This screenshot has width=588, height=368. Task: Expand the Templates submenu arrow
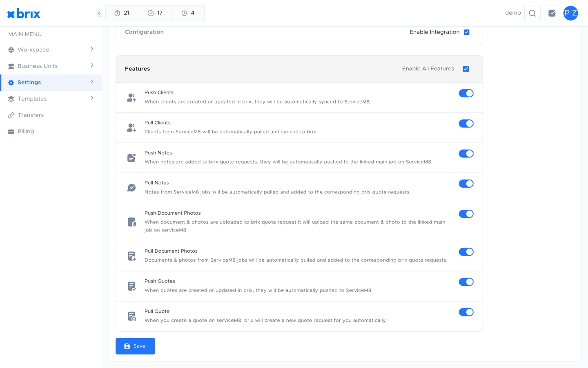tap(92, 98)
